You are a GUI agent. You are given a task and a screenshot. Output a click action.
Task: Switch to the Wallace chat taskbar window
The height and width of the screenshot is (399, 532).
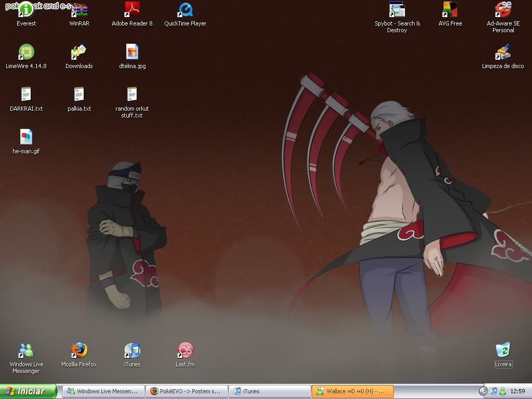[x=352, y=391]
